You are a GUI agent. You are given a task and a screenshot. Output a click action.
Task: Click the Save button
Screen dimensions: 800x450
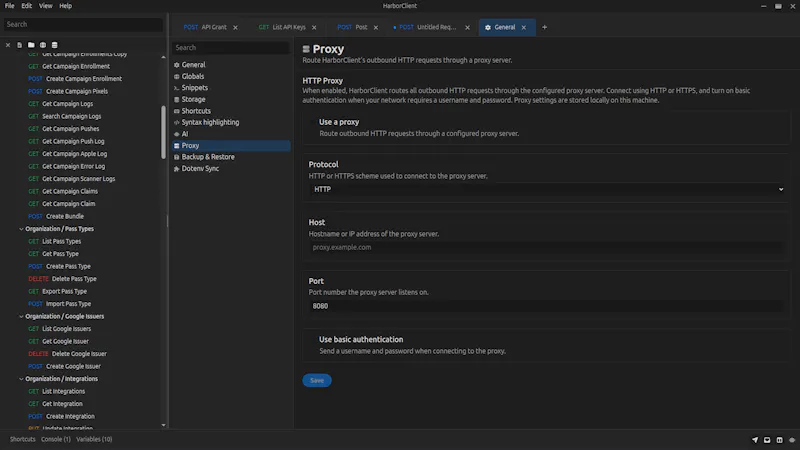point(317,381)
